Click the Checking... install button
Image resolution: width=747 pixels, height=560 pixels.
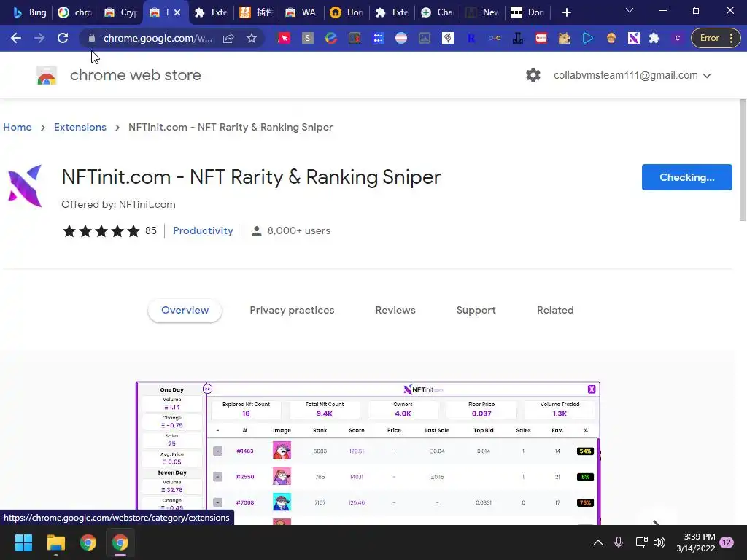[x=686, y=177]
